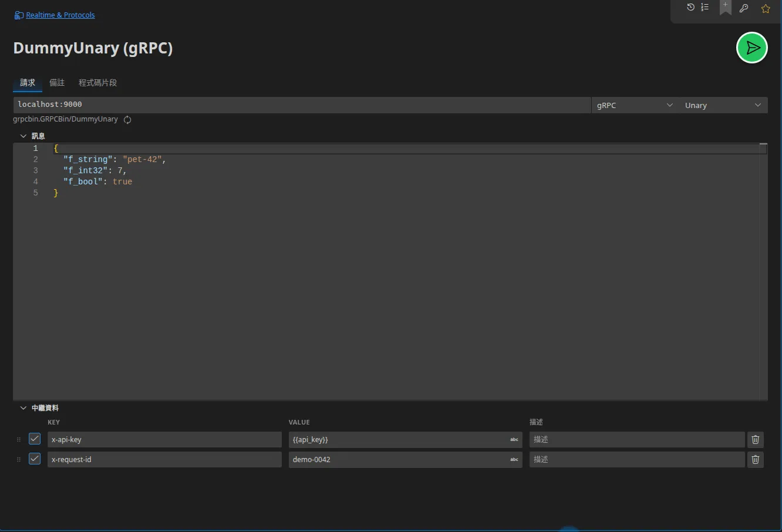Image resolution: width=782 pixels, height=532 pixels.
Task: Open the Unary call type dropdown
Action: (x=723, y=105)
